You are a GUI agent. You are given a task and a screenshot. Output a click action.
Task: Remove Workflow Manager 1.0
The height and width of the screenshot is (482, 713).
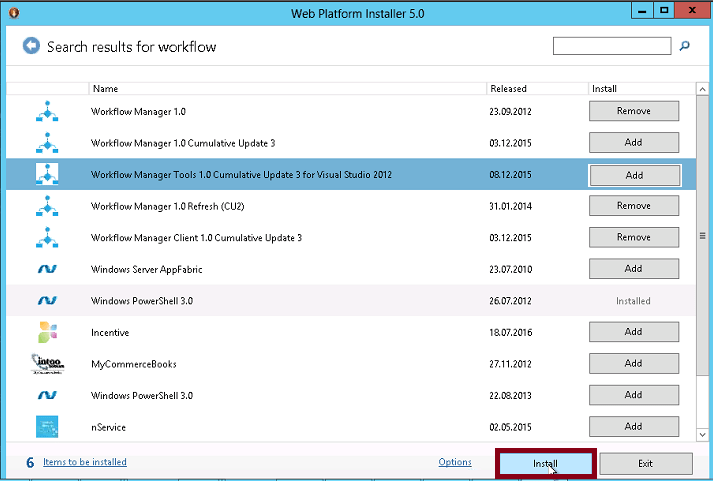point(633,111)
